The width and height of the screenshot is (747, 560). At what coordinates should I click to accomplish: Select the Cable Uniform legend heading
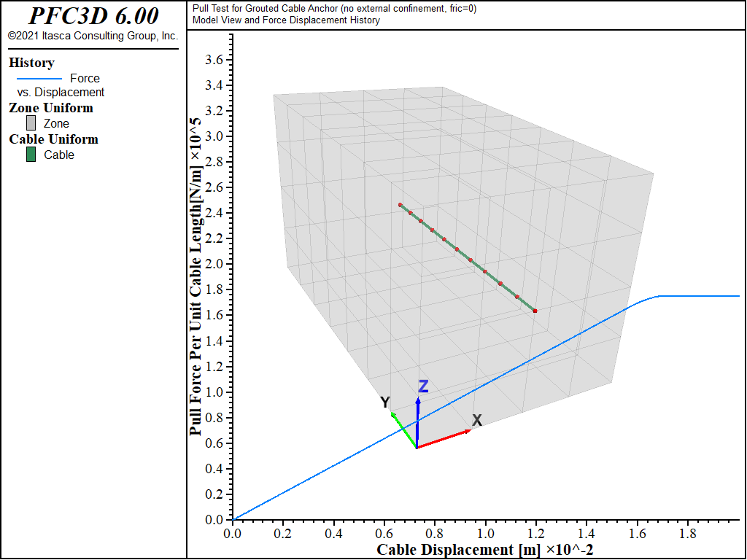click(53, 139)
